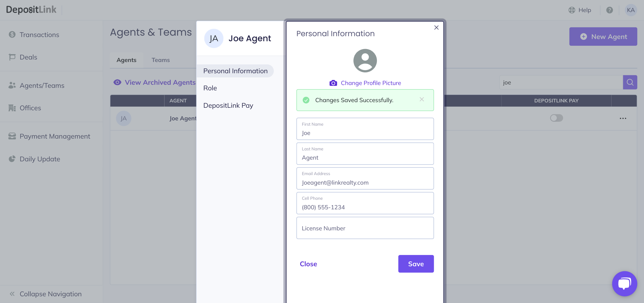Viewport: 644px width, 303px height.
Task: Switch to the Teams tab
Action: click(161, 60)
